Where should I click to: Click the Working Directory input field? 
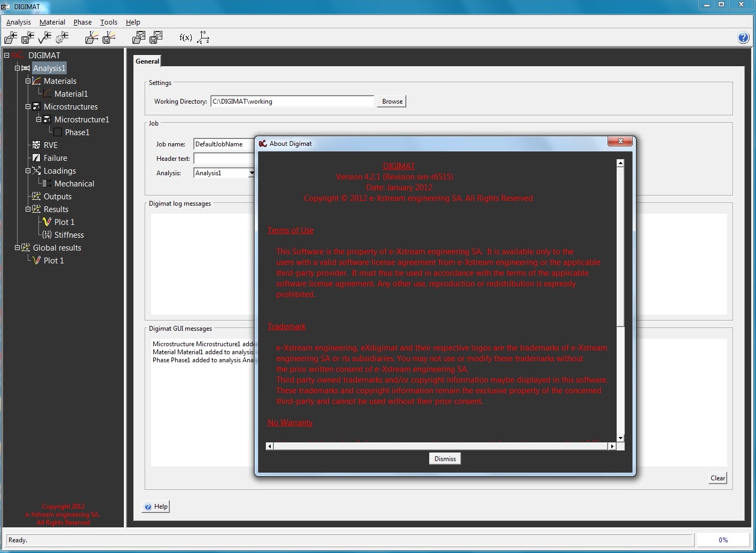(293, 102)
